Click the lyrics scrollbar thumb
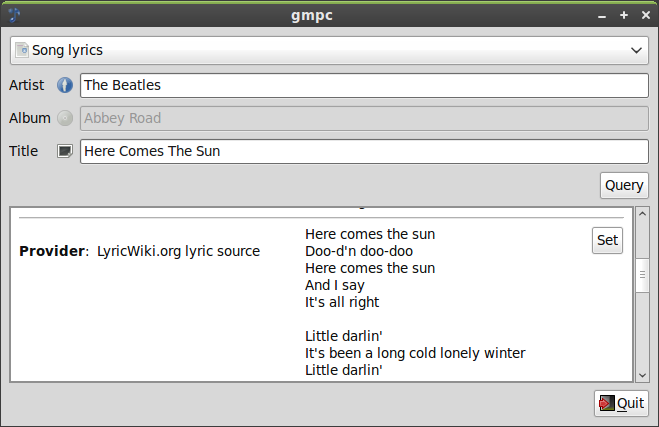The height and width of the screenshot is (427, 659). (642, 277)
